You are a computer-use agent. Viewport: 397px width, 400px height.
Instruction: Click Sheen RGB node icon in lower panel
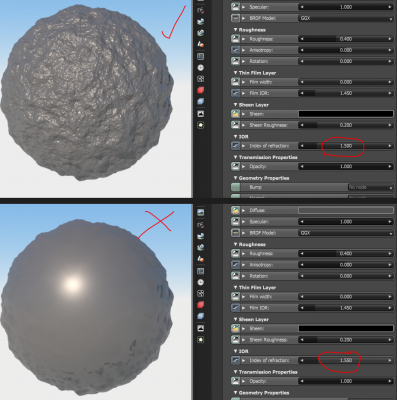[x=235, y=328]
